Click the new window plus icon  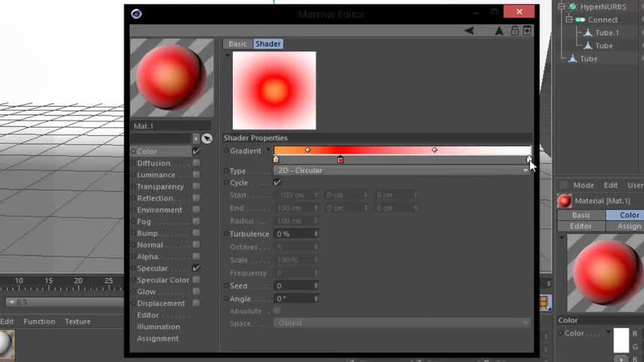click(x=527, y=31)
